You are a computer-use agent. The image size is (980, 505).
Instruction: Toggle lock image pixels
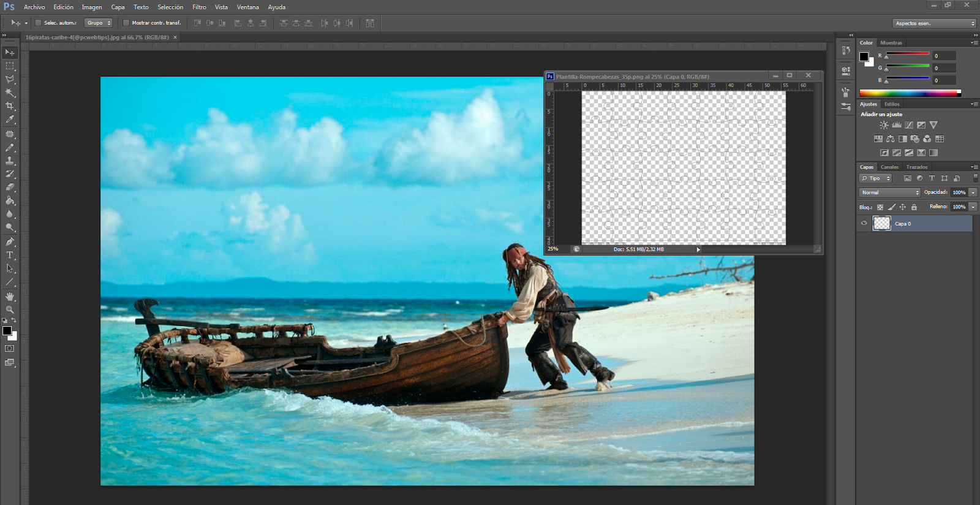click(892, 207)
